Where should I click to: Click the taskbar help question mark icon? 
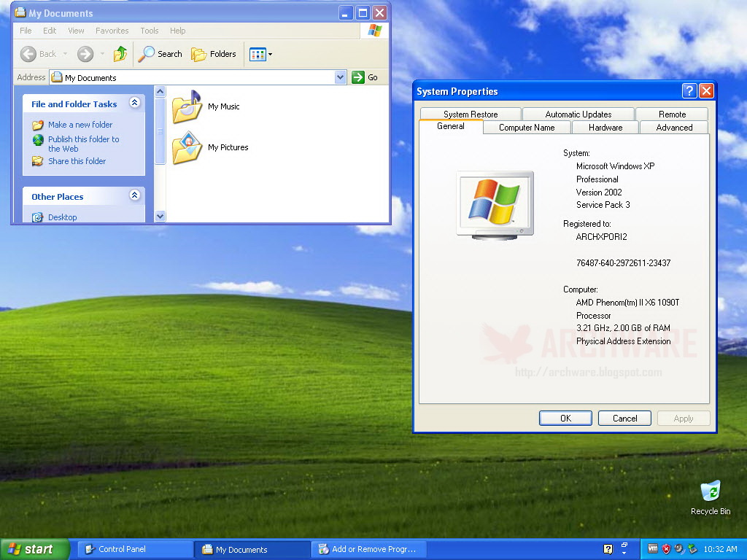point(608,549)
